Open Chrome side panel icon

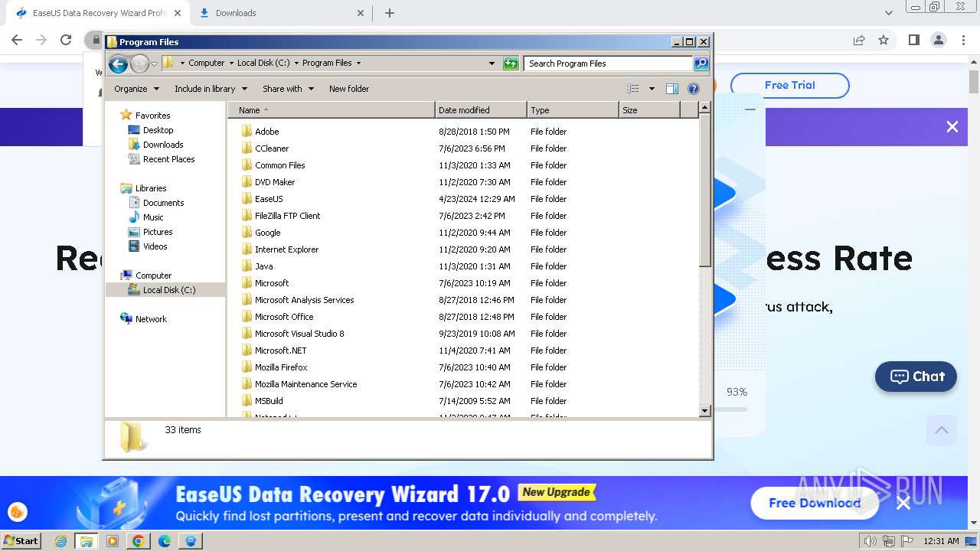(913, 40)
